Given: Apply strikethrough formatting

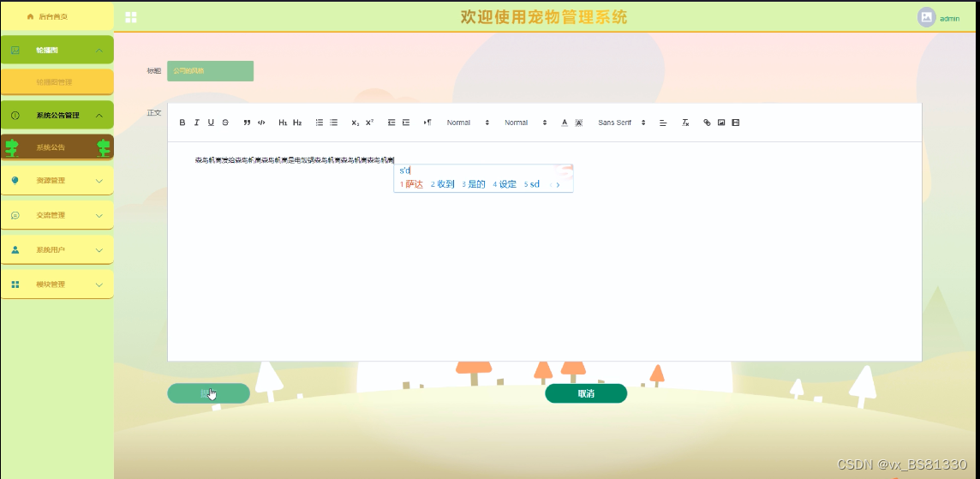Looking at the screenshot, I should pos(225,123).
